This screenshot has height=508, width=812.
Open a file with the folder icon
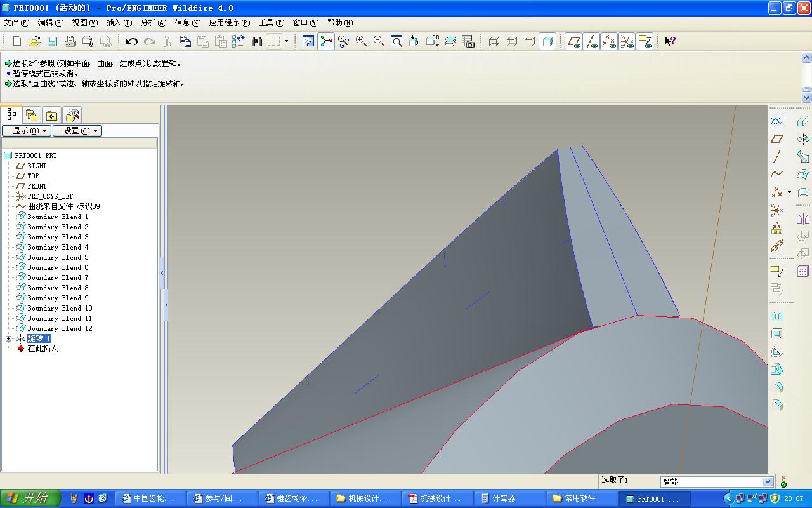click(34, 41)
